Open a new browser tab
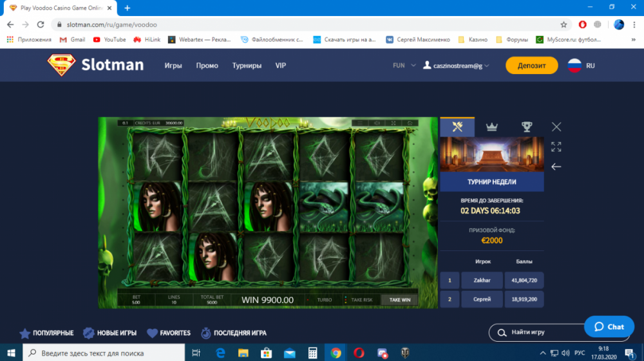The image size is (644, 361). tap(128, 8)
